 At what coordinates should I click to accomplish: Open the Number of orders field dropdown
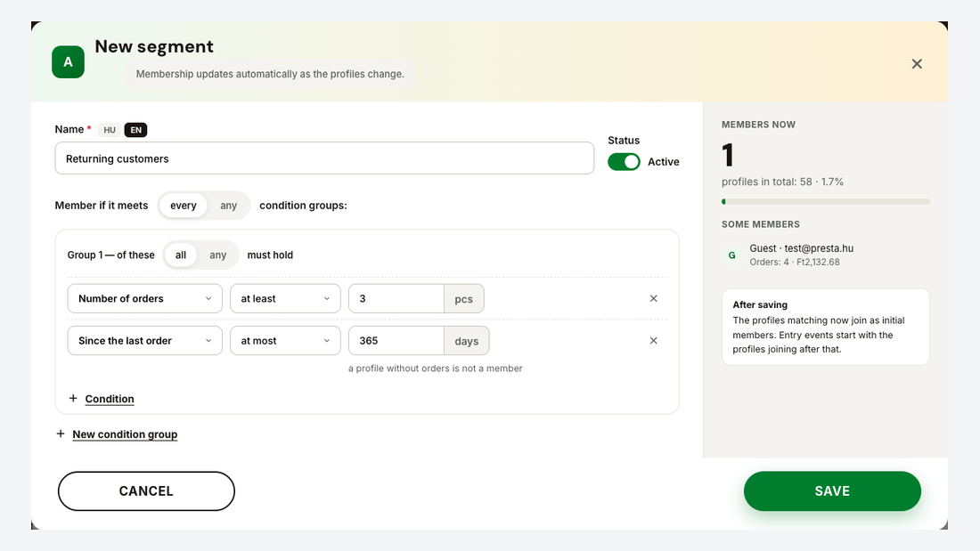pyautogui.click(x=145, y=298)
